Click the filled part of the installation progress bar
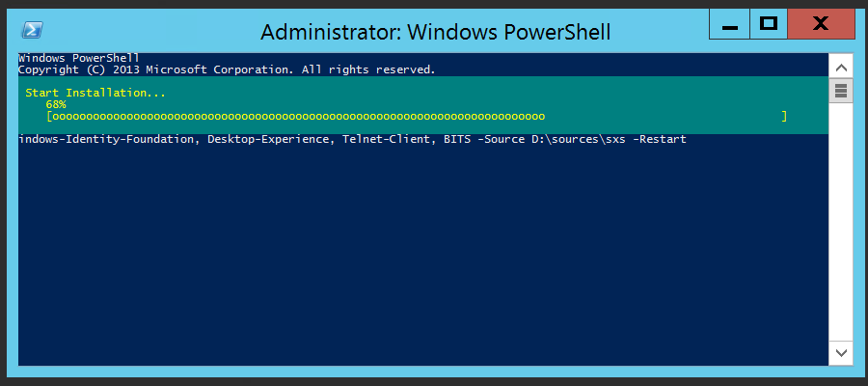 pyautogui.click(x=298, y=117)
